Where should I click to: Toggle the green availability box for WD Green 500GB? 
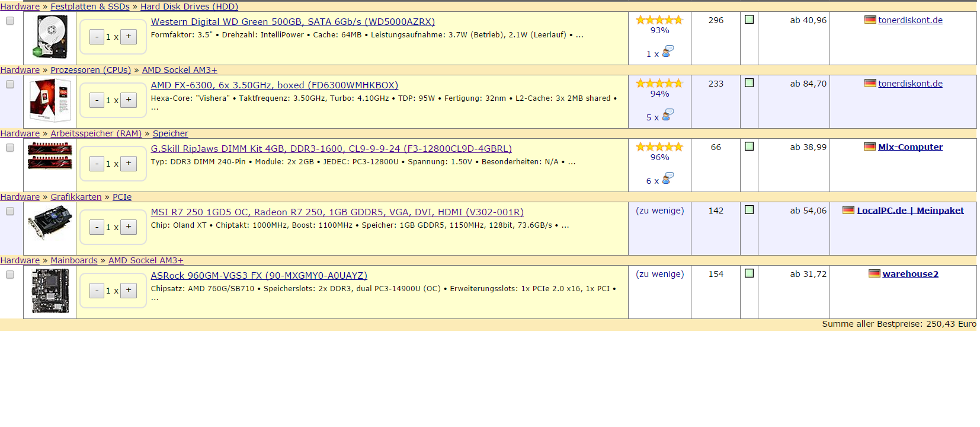click(x=749, y=20)
